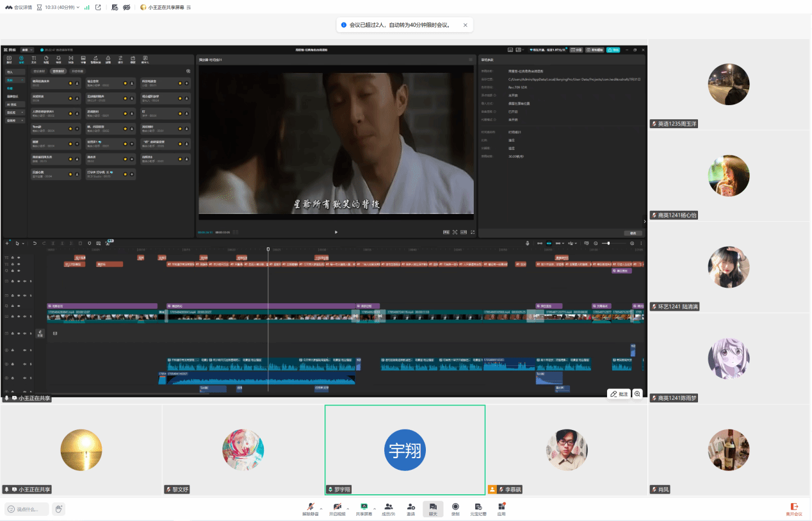Play the preview with the play button

336,232
